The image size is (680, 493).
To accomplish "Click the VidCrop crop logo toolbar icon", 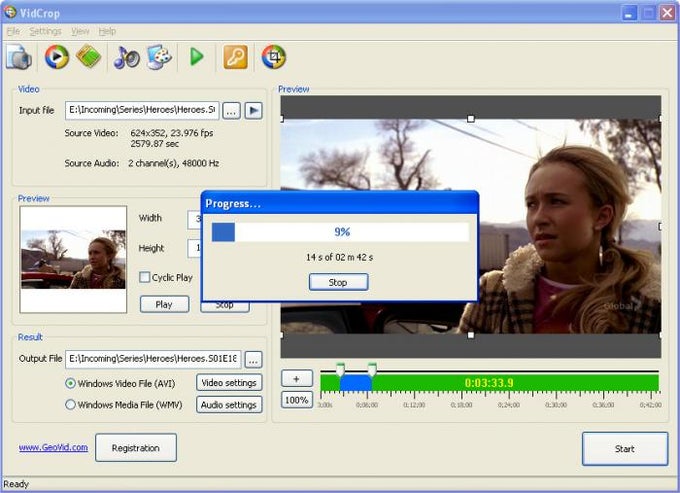I will [274, 57].
